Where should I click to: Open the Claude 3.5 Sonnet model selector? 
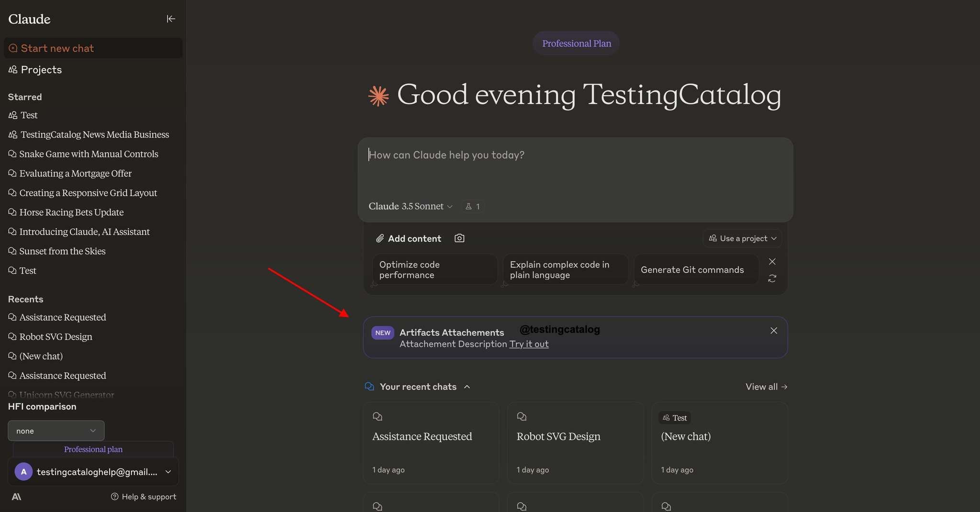[x=410, y=206]
